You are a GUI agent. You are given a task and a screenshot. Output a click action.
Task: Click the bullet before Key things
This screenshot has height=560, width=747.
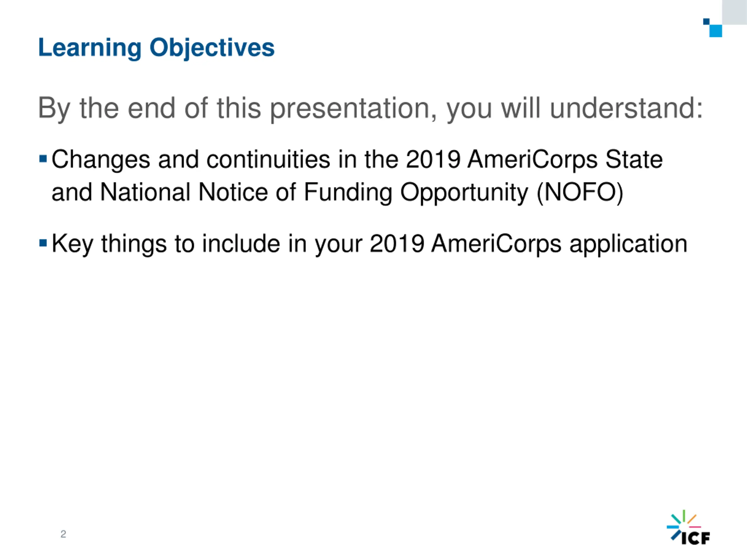(43, 243)
